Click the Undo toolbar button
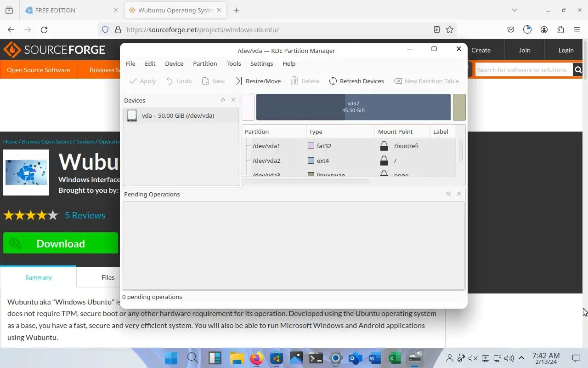The image size is (588, 368). [x=179, y=81]
